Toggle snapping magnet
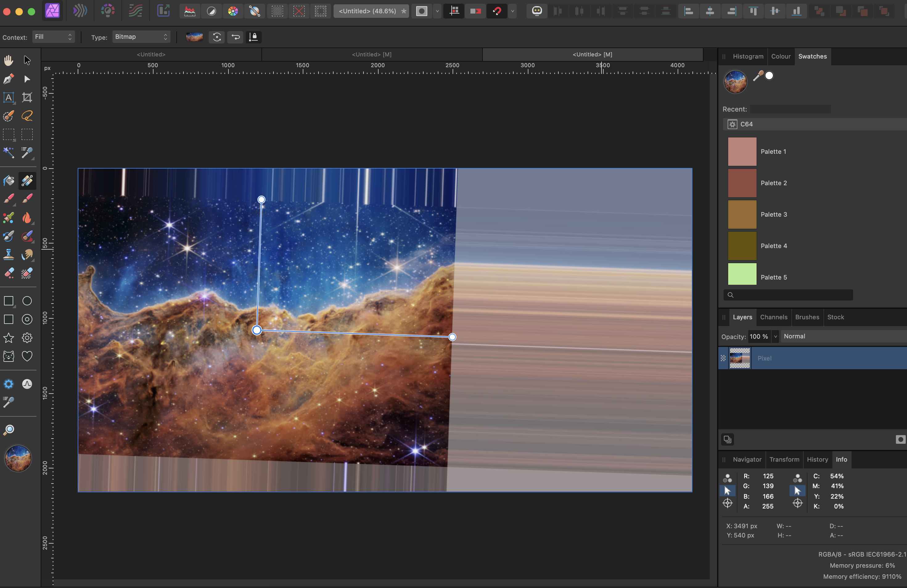Viewport: 907px width, 588px height. point(497,11)
